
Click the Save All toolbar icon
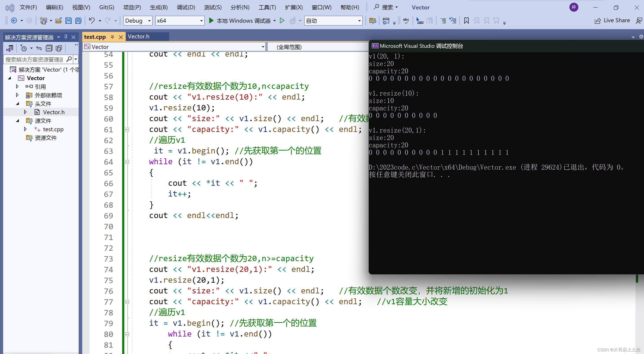point(78,21)
